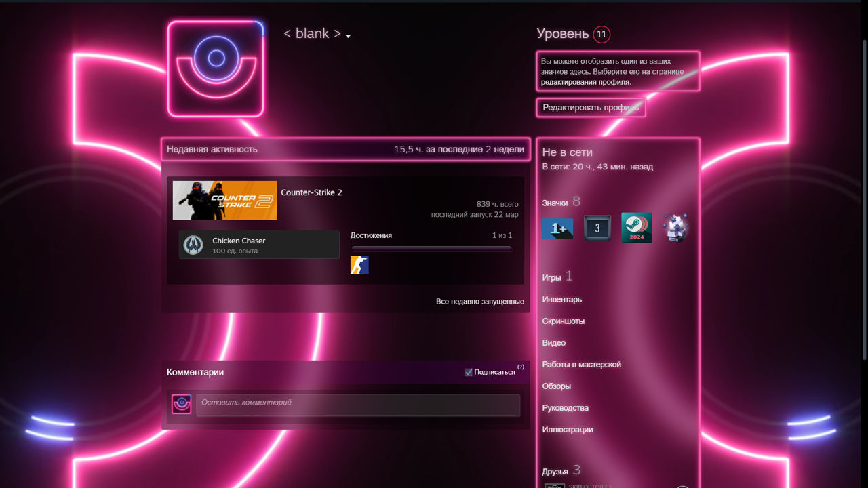Screen dimensions: 868x488
Task: Open the dark badge numbered 3
Action: 597,228
